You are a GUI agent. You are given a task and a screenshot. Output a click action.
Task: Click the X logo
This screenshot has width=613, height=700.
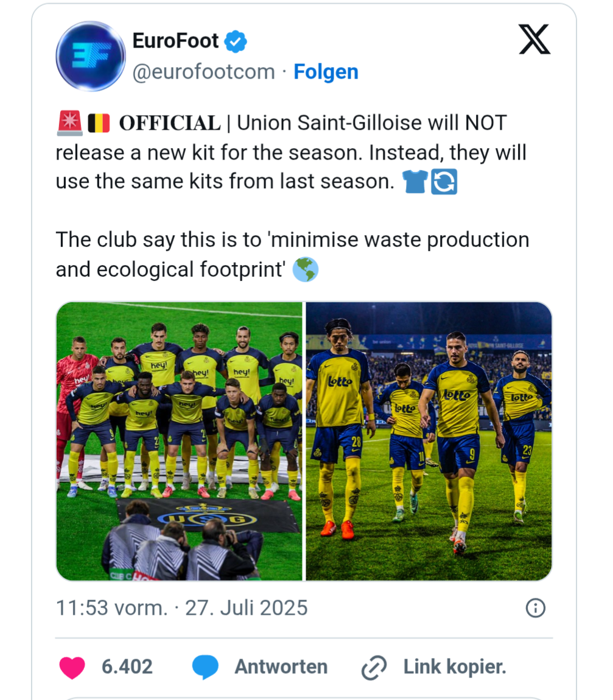pyautogui.click(x=534, y=40)
